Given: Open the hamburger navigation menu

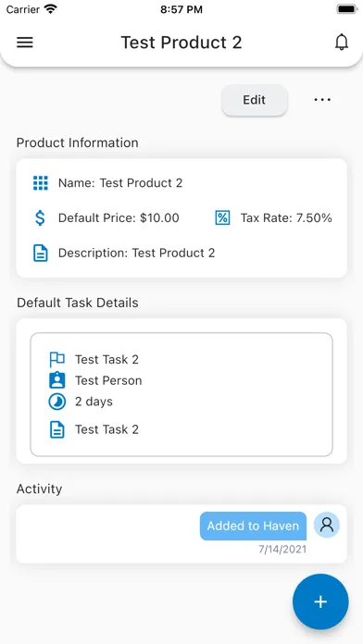Looking at the screenshot, I should pyautogui.click(x=25, y=43).
